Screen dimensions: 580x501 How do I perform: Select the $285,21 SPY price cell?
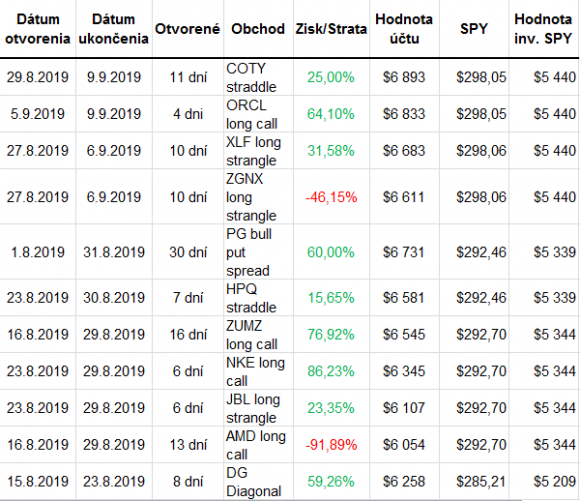(481, 482)
